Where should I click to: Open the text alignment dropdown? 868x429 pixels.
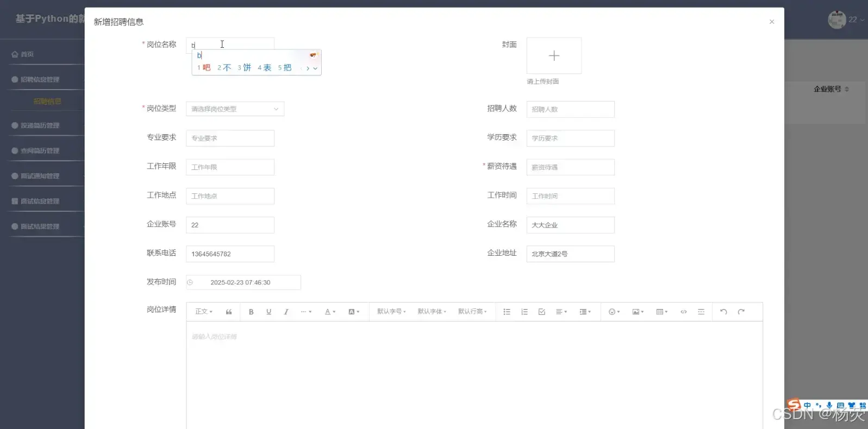(x=561, y=312)
